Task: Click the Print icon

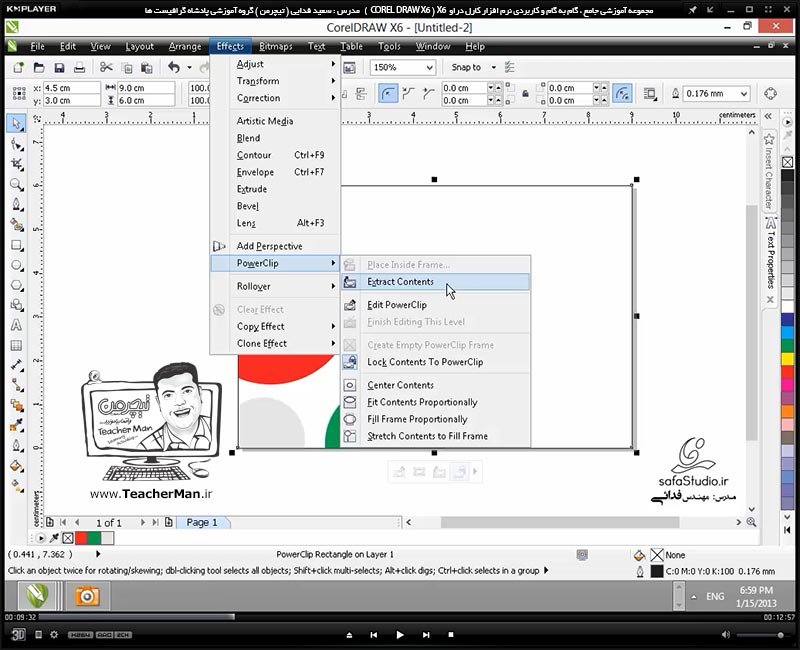Action: [x=79, y=67]
